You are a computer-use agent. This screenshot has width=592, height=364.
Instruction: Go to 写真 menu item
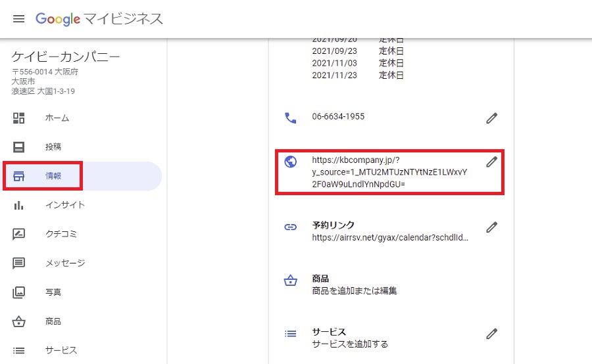pos(53,292)
